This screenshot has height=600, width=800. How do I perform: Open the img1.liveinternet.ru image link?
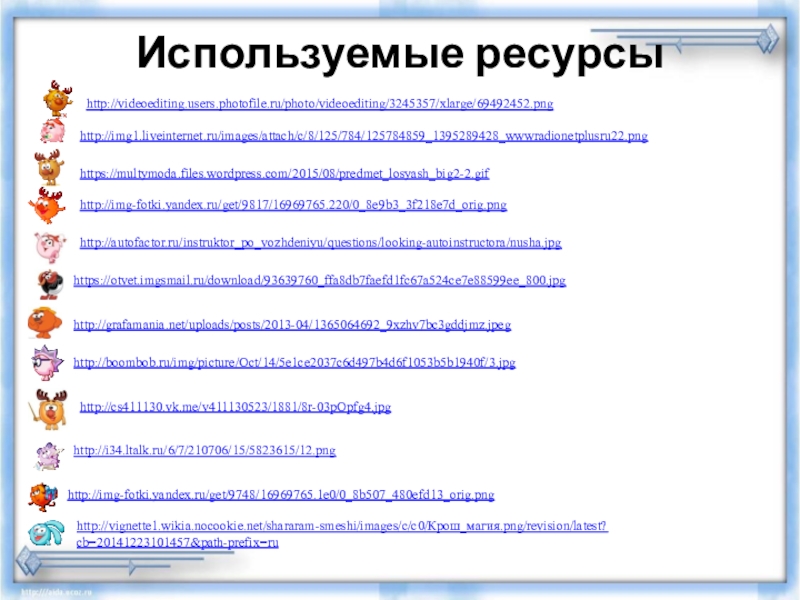tap(364, 136)
